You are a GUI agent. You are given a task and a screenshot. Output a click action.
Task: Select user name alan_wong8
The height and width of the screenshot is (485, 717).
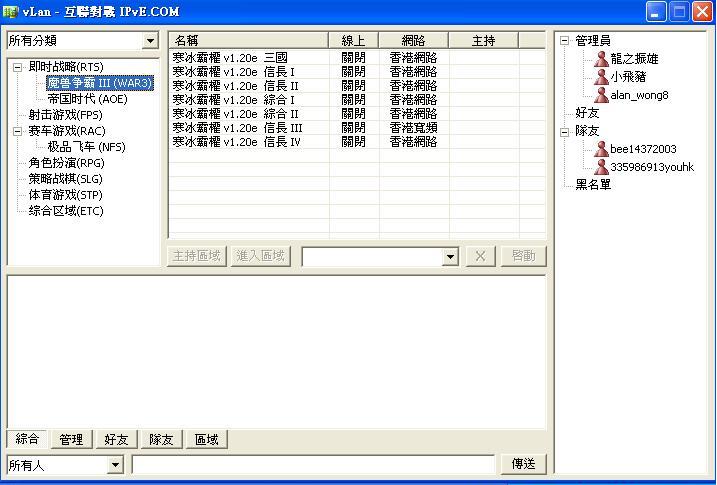tap(639, 95)
